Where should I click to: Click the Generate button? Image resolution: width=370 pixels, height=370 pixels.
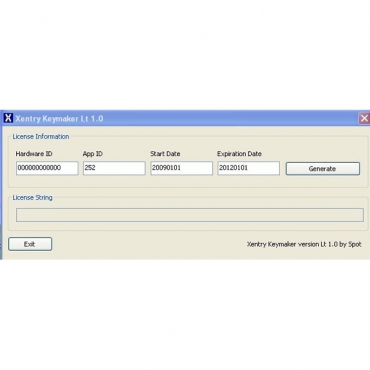[323, 169]
